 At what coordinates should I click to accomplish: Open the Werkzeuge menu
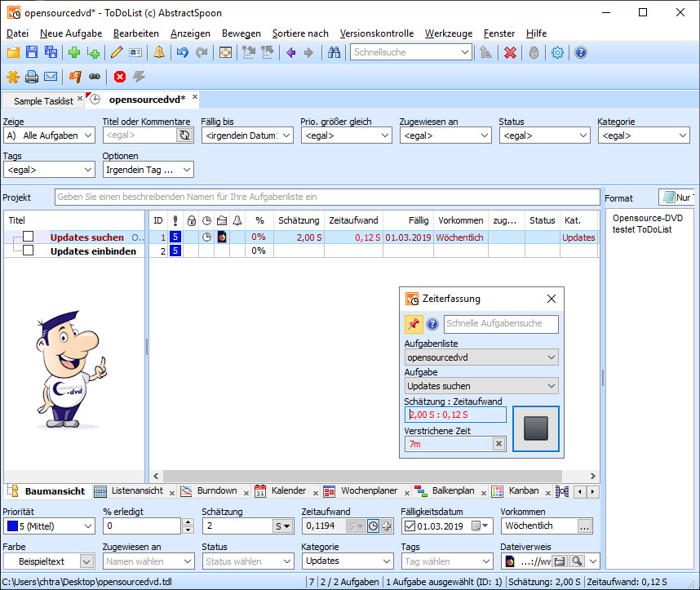[447, 33]
